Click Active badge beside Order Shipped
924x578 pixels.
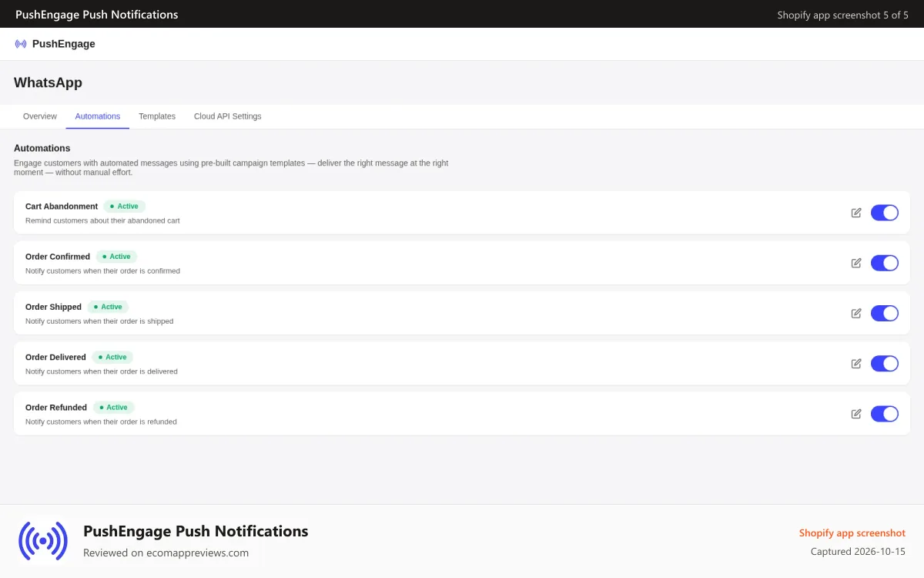tap(108, 307)
